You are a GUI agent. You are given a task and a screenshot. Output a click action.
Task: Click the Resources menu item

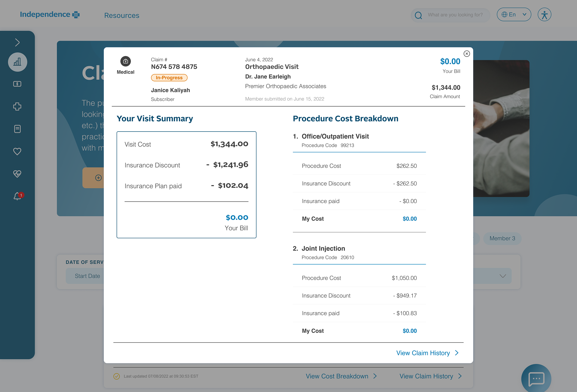pos(122,15)
